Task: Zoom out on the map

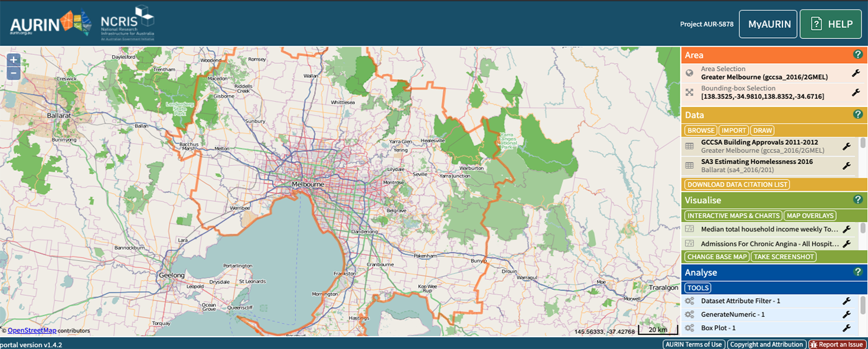Action: coord(14,74)
